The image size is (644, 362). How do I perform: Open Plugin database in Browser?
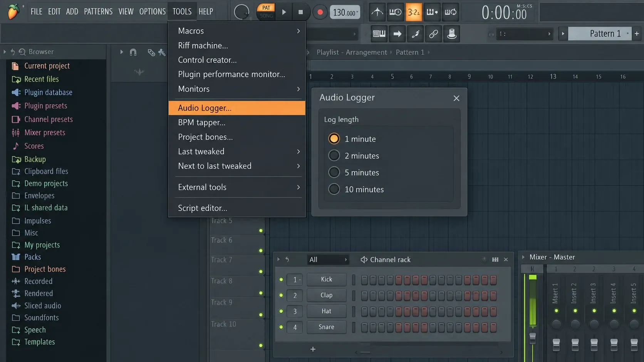(48, 92)
